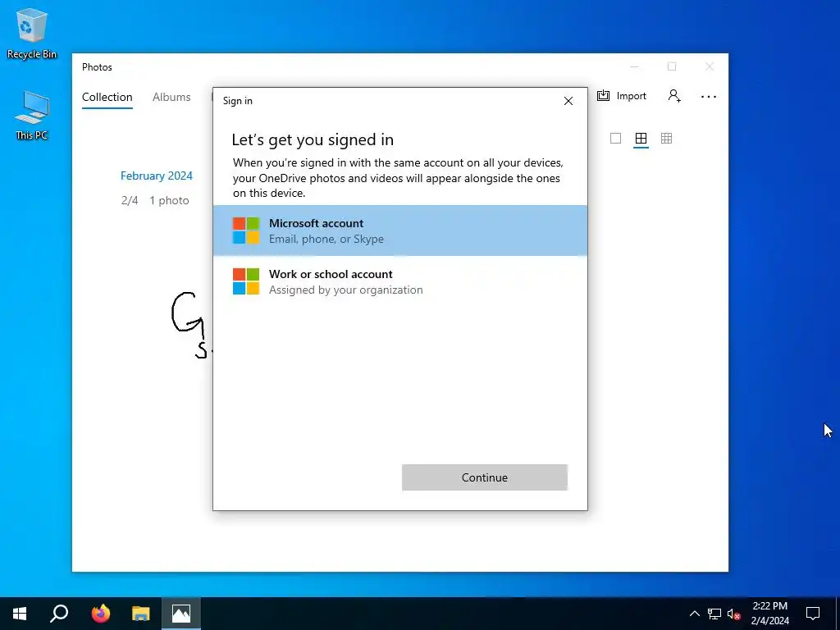Screen dimensions: 840x630
Task: Click the Work or school logo icon
Action: [x=246, y=281]
